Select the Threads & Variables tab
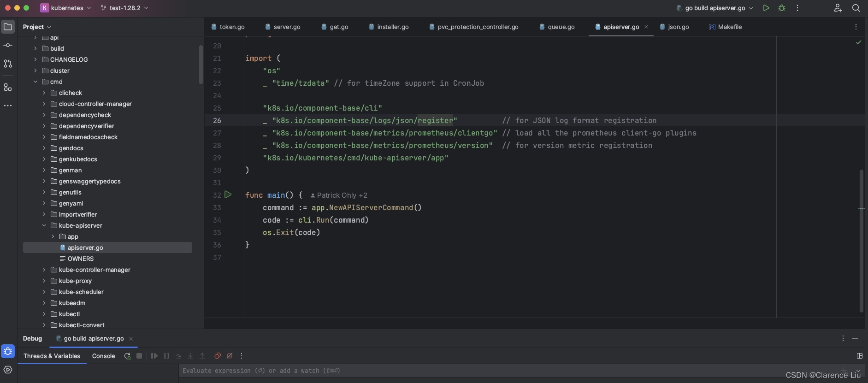The image size is (868, 383). coord(52,356)
